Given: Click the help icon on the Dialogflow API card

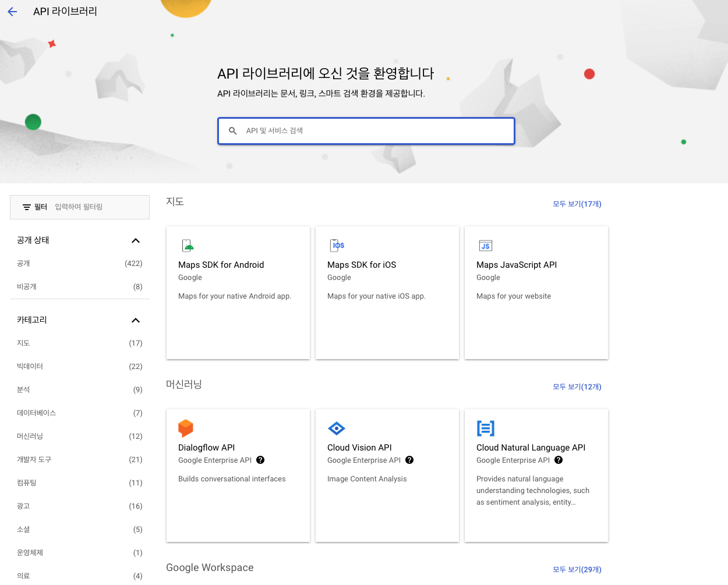Looking at the screenshot, I should [260, 460].
